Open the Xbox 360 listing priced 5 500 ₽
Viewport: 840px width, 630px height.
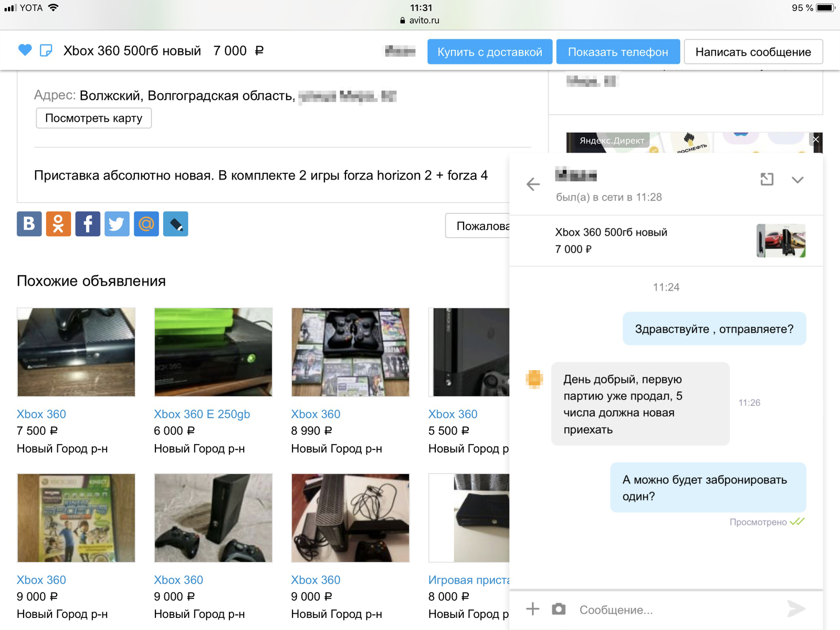point(453,414)
